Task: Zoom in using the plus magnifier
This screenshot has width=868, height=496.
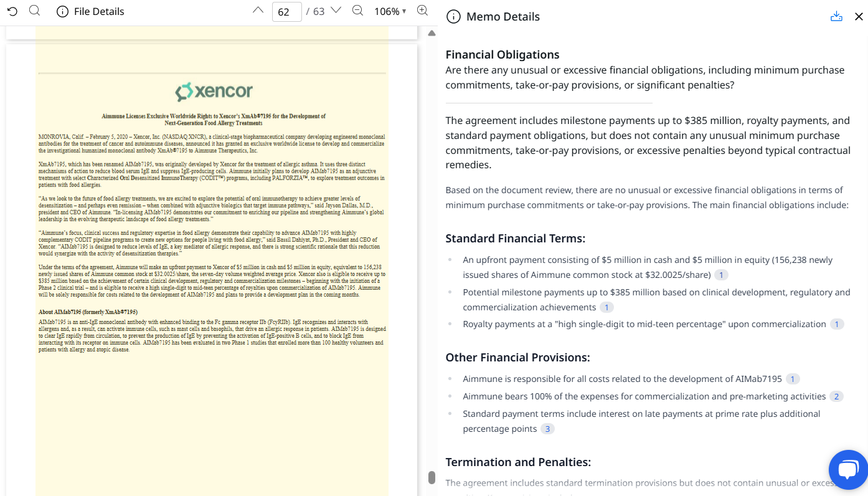Action: click(x=422, y=11)
